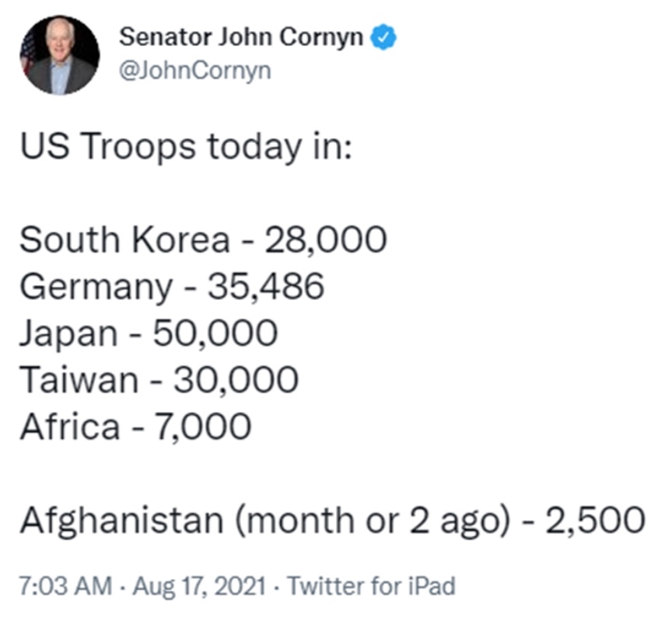Open the Senator John Cornyn display name
This screenshot has height=625, width=672.
coord(241,37)
